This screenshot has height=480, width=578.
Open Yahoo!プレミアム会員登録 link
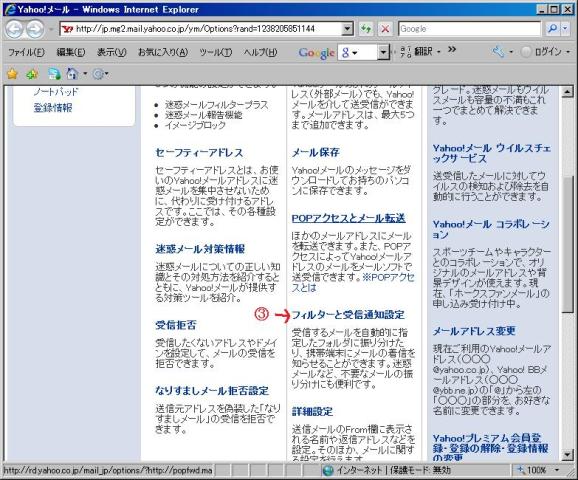(x=491, y=448)
